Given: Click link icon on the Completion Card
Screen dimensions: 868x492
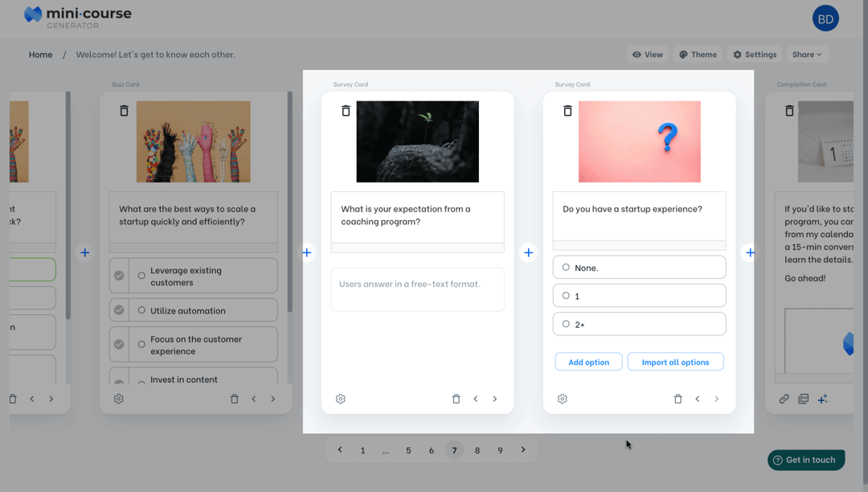Looking at the screenshot, I should pyautogui.click(x=784, y=399).
